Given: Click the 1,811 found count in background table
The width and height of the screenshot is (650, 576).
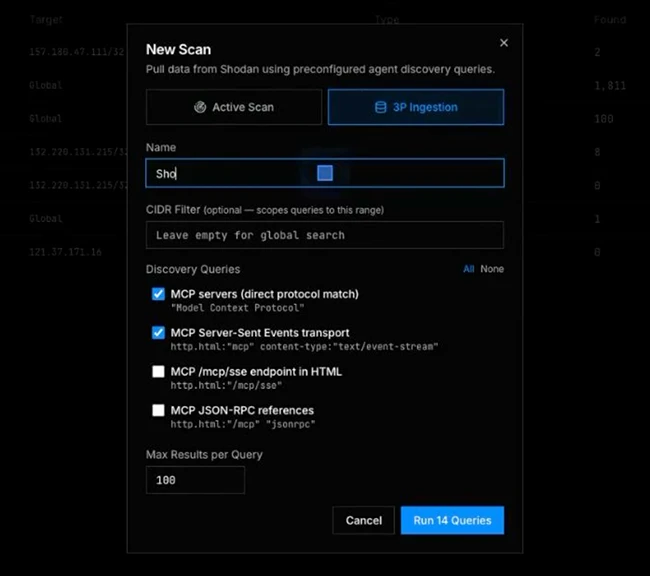Looking at the screenshot, I should pos(610,85).
